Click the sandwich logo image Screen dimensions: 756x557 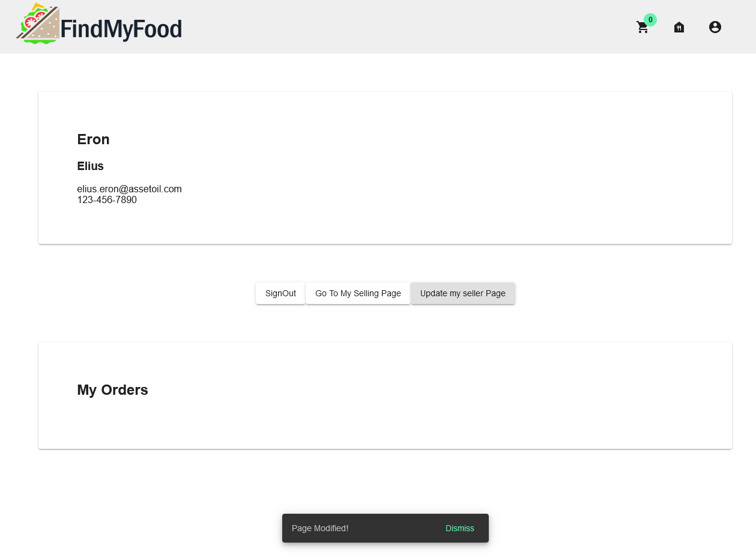[x=38, y=23]
